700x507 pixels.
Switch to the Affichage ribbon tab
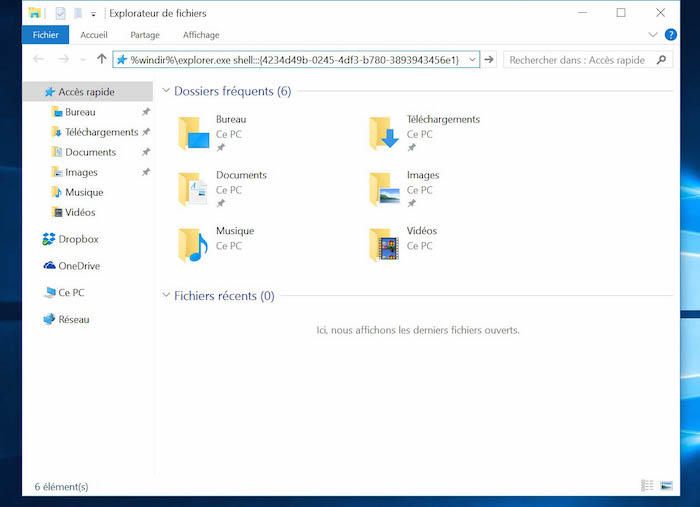[201, 35]
